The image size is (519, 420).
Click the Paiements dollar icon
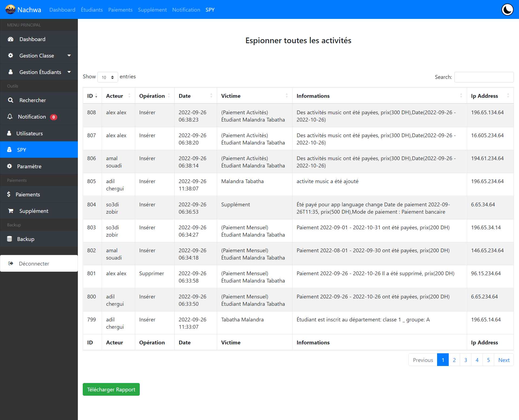tap(9, 194)
